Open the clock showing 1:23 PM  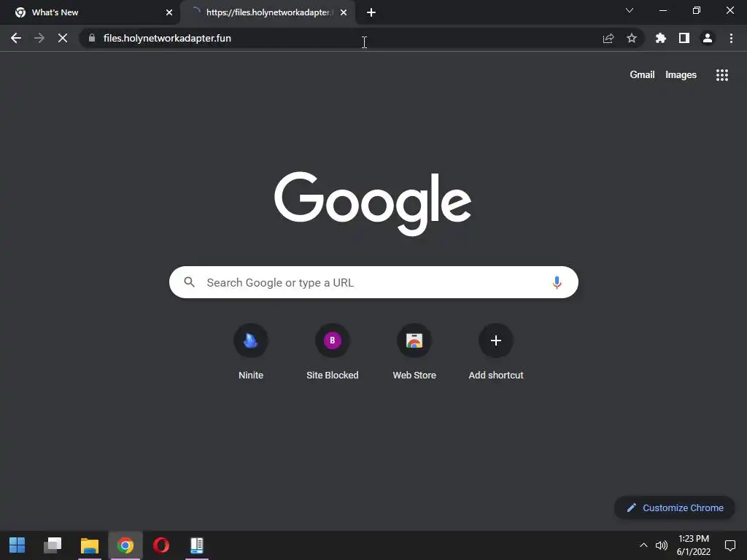pos(694,545)
